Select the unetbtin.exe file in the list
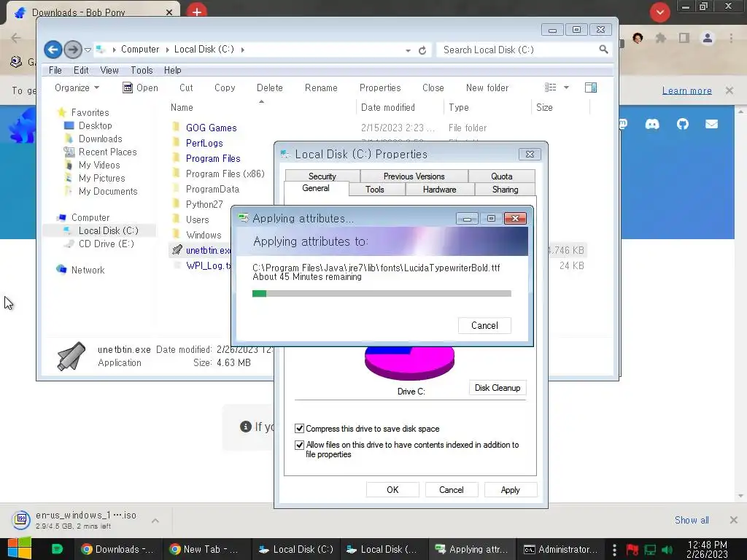This screenshot has width=747, height=560. [x=208, y=250]
